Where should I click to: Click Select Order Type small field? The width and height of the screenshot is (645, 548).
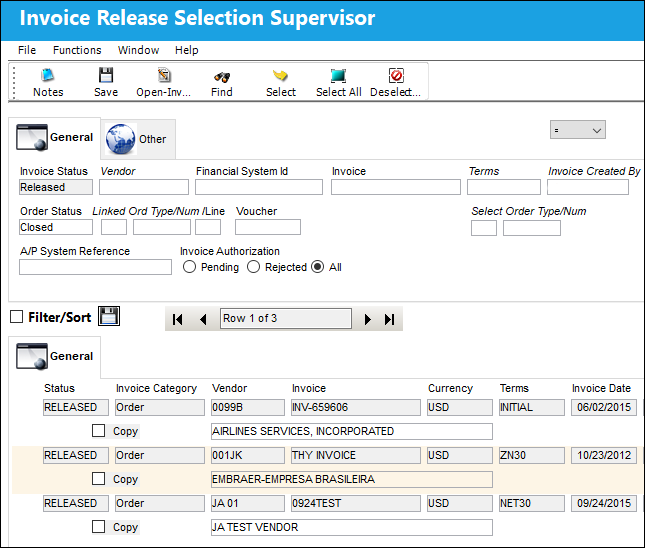(484, 228)
